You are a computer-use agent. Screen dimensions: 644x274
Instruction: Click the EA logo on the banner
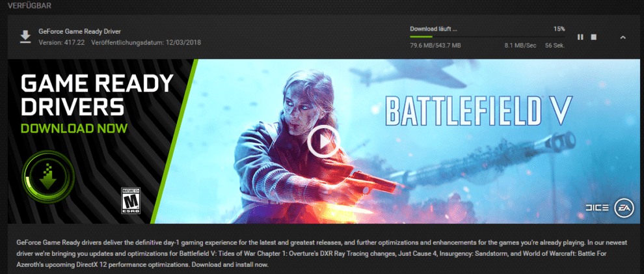(x=624, y=208)
